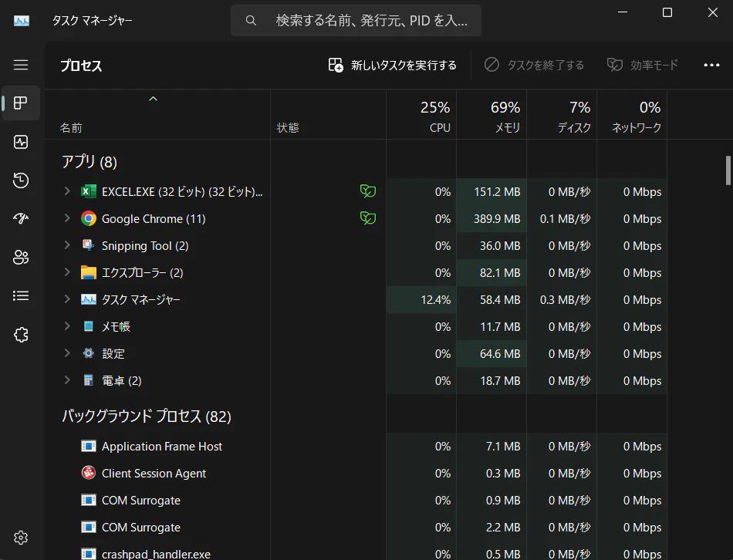Expand the EXCEL.EXE process group
This screenshot has height=560, width=733.
click(67, 191)
